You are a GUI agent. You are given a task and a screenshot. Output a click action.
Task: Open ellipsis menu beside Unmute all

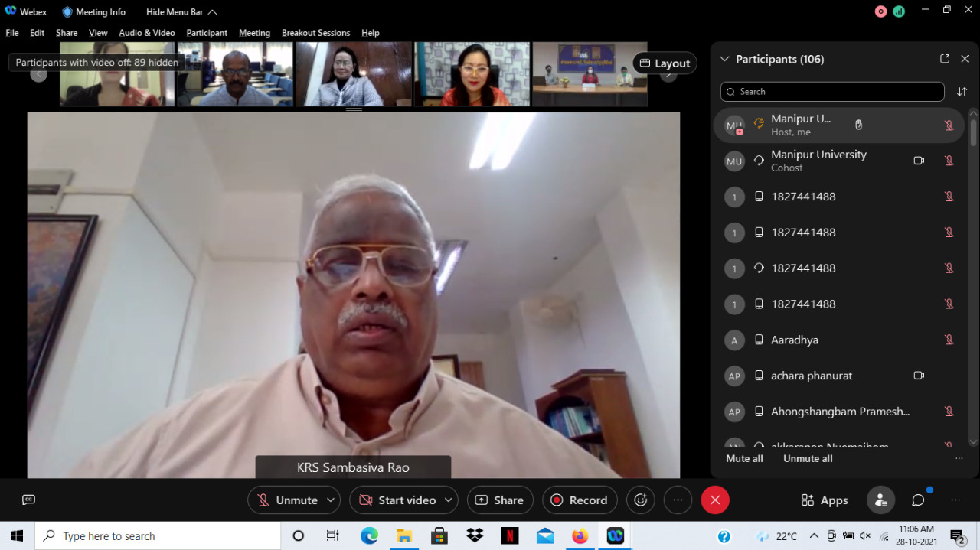tap(959, 458)
